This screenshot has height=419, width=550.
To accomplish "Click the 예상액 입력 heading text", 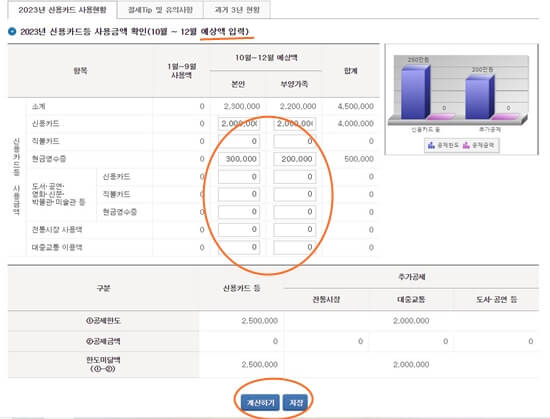I will pos(224,32).
